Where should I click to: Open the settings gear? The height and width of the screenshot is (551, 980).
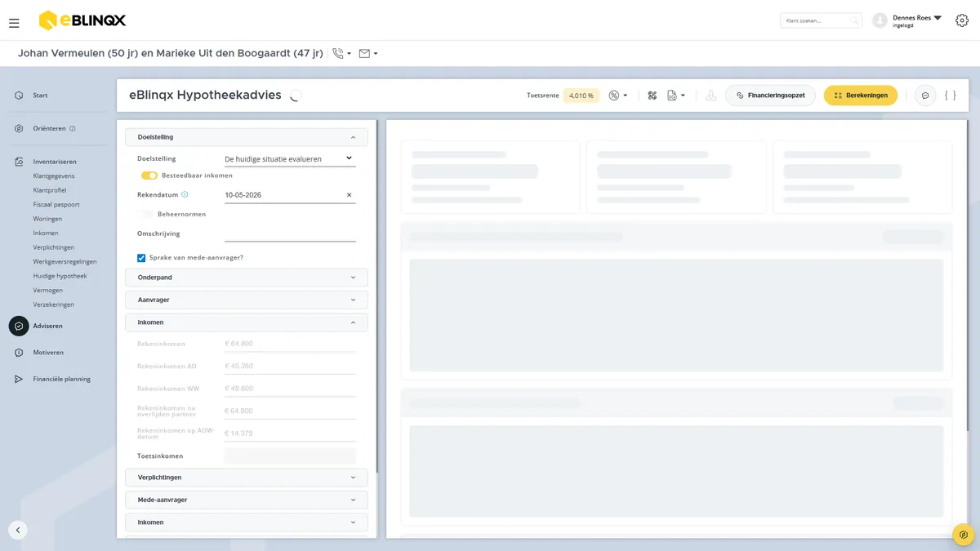(961, 21)
